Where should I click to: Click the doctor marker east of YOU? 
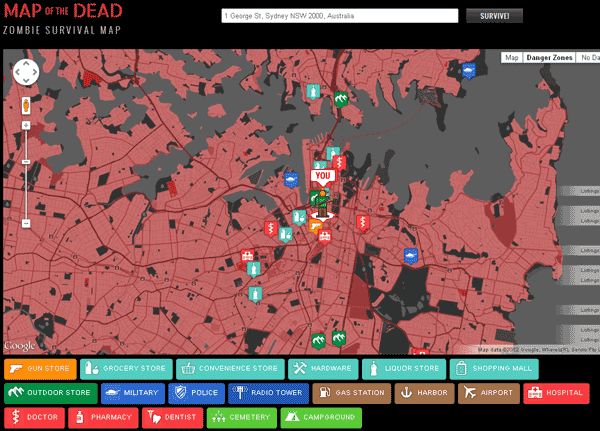363,223
